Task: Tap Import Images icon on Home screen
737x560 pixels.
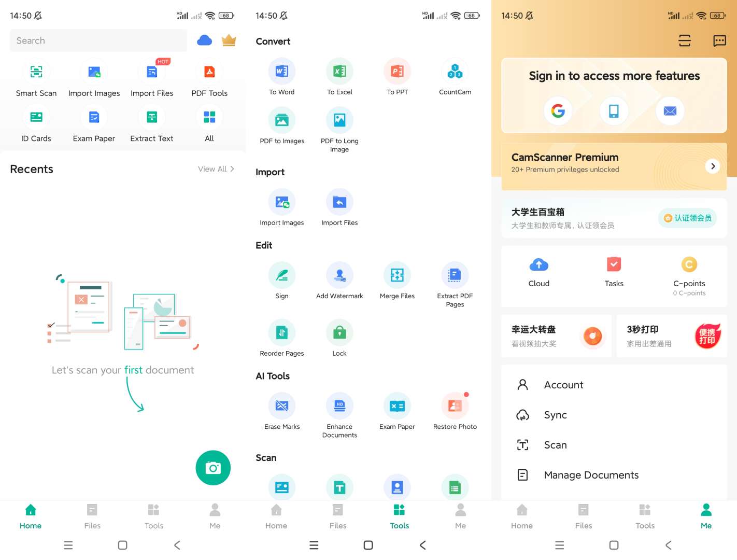Action: tap(94, 72)
